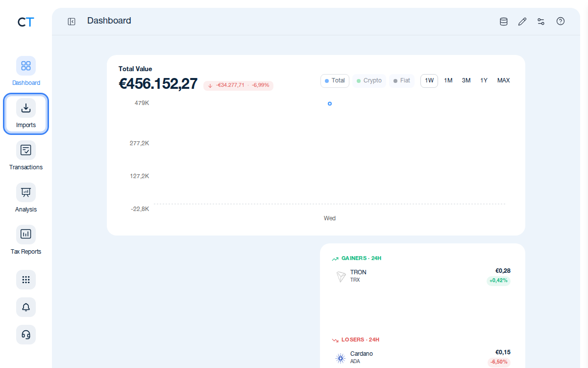Click the Wed axis label

(330, 218)
